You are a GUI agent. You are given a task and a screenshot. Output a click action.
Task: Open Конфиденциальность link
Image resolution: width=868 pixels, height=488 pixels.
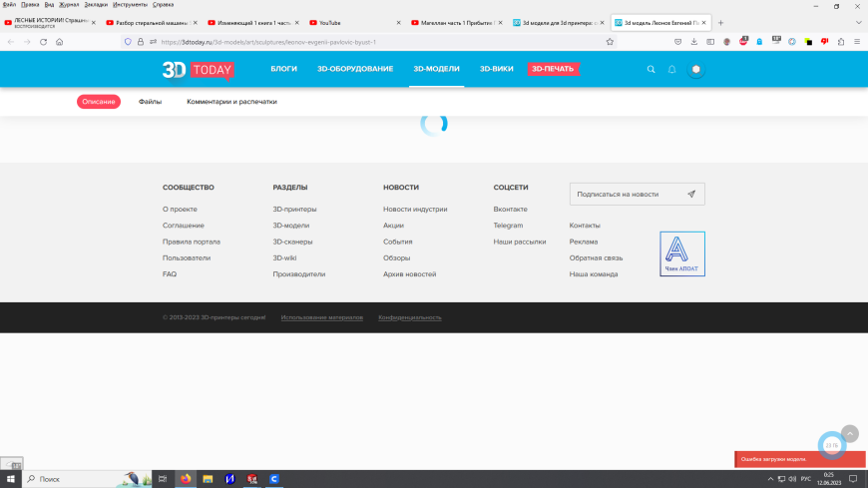tap(410, 317)
